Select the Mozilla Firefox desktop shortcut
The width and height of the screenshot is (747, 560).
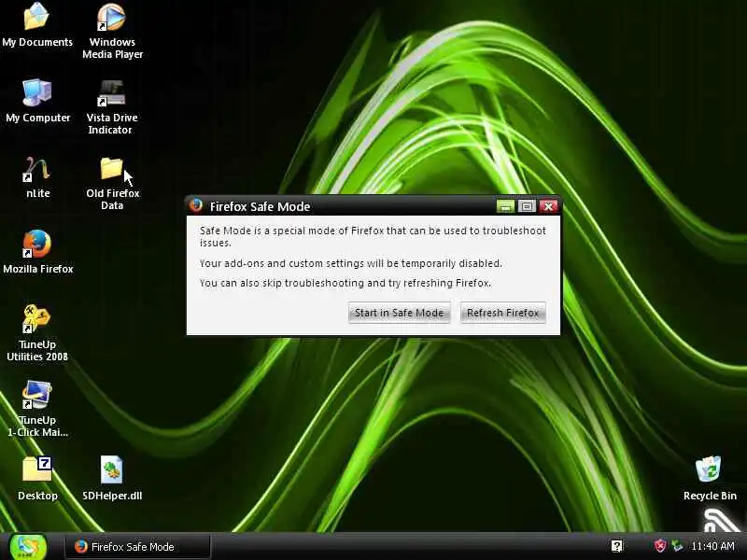click(38, 252)
